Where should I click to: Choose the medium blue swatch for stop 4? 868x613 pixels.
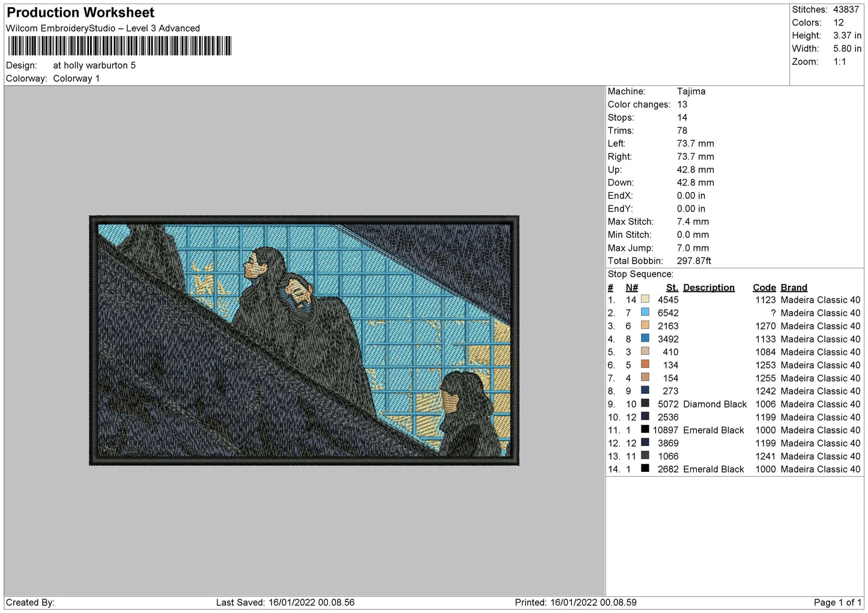pos(645,338)
